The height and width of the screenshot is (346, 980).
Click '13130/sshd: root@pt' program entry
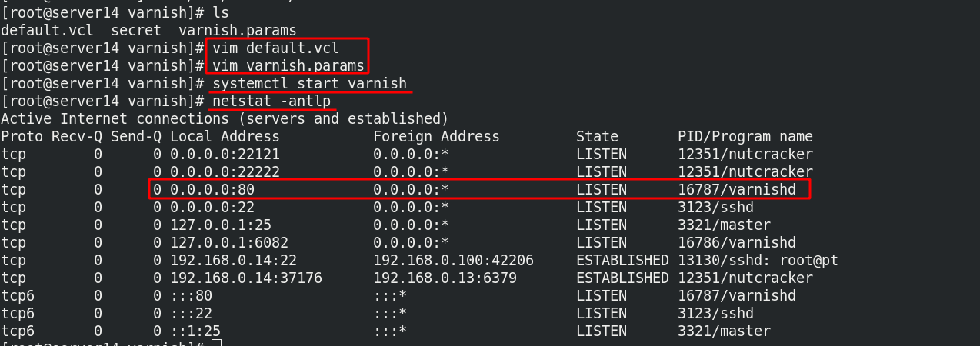tap(758, 261)
